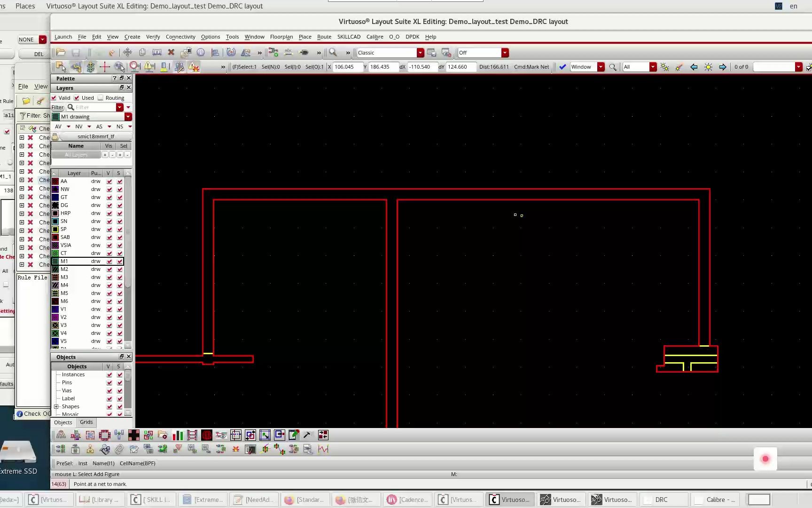This screenshot has width=812, height=508.
Task: Open the All dropdown in search toolbar
Action: 653,67
